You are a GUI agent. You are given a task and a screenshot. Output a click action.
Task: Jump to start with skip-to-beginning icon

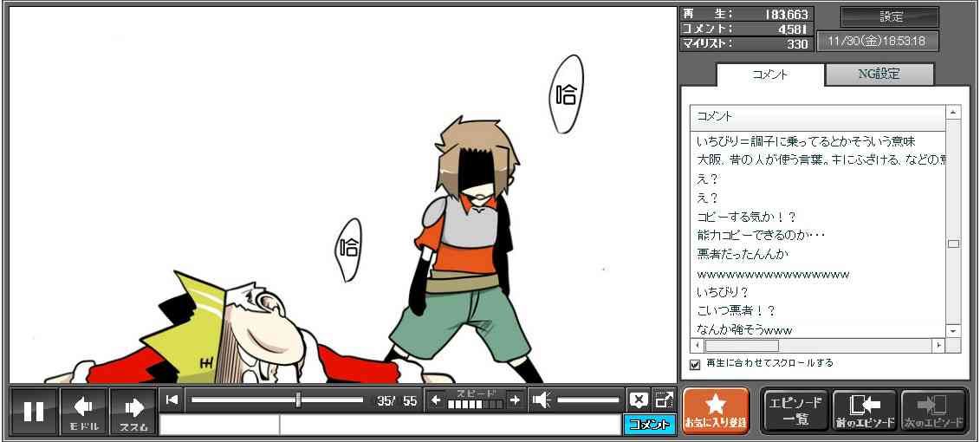pyautogui.click(x=172, y=400)
